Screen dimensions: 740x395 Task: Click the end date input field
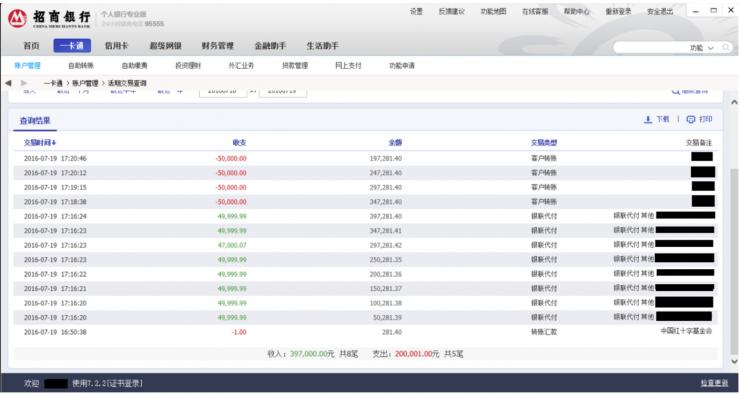[283, 92]
